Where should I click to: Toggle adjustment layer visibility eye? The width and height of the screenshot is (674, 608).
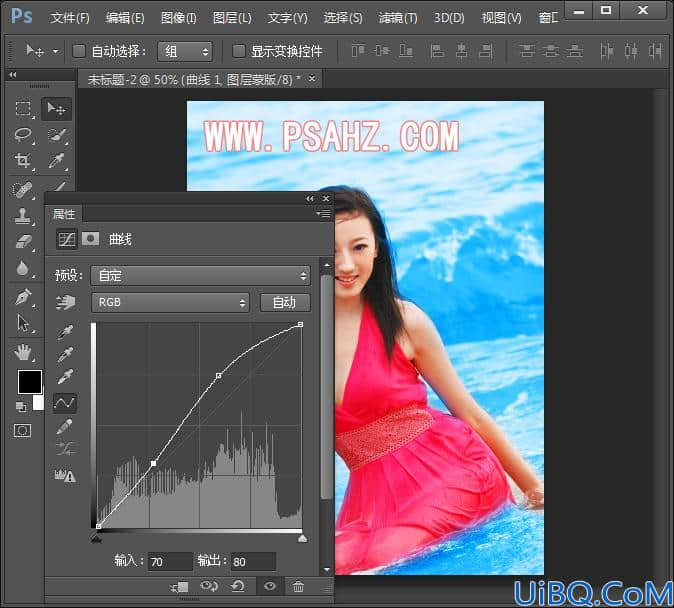click(x=270, y=586)
